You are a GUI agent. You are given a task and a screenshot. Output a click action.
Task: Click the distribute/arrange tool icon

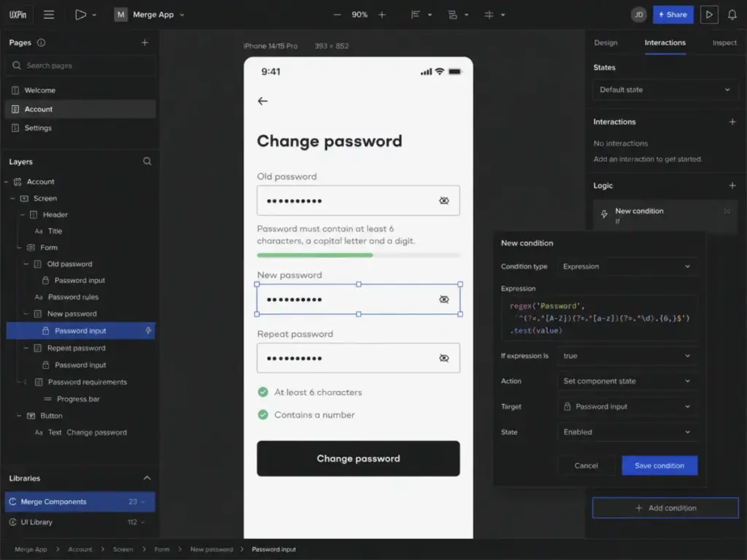(x=452, y=15)
